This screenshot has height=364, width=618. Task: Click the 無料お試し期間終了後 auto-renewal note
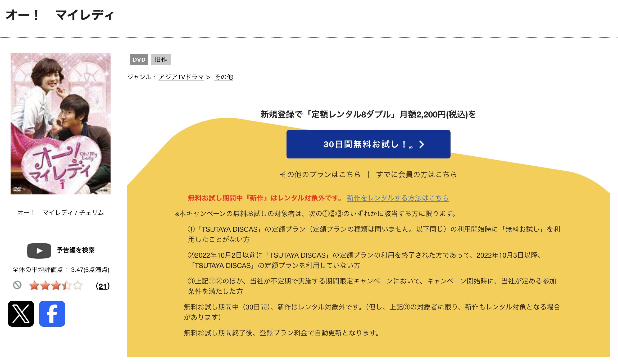282,333
